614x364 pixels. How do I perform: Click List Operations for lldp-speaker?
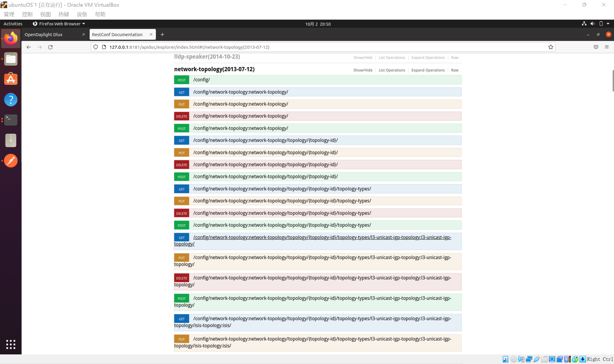pos(392,58)
